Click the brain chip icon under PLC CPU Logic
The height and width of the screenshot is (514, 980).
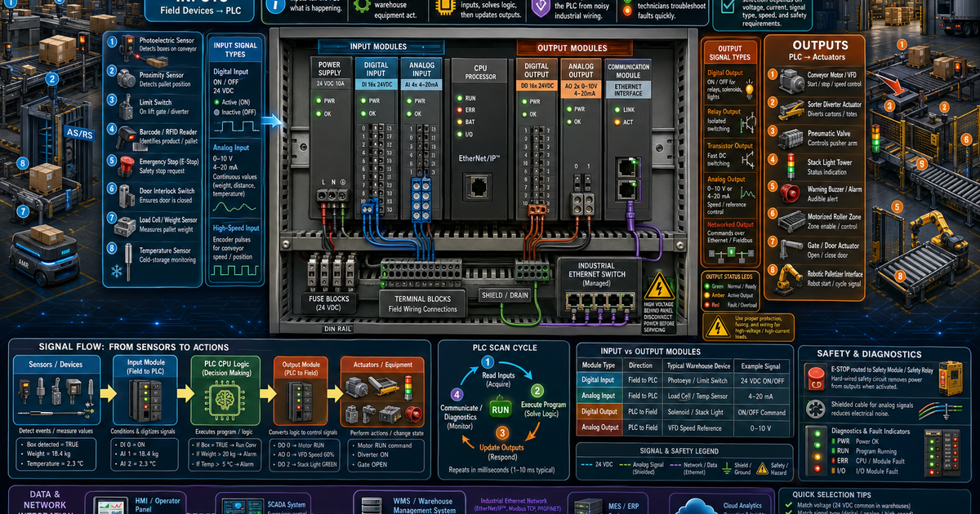pyautogui.click(x=225, y=401)
